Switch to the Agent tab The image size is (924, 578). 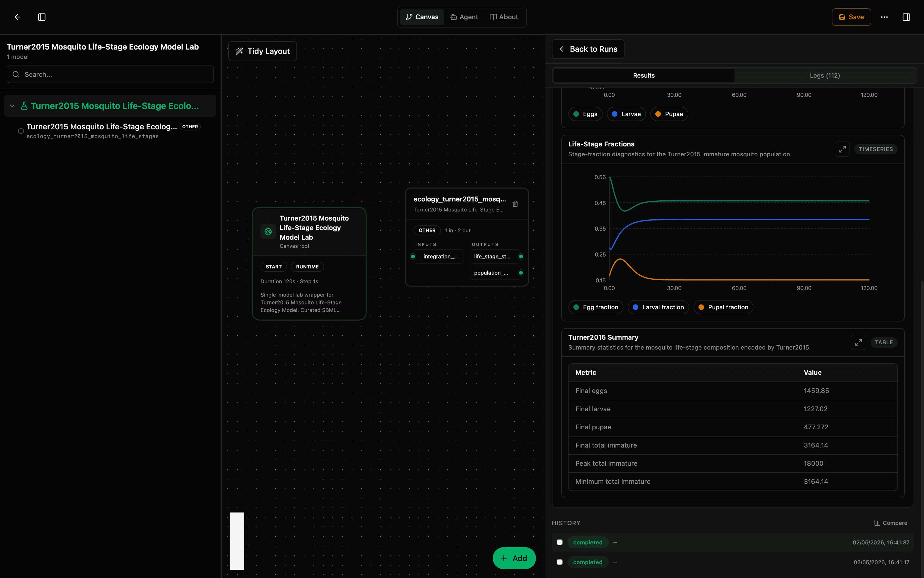[x=464, y=17]
